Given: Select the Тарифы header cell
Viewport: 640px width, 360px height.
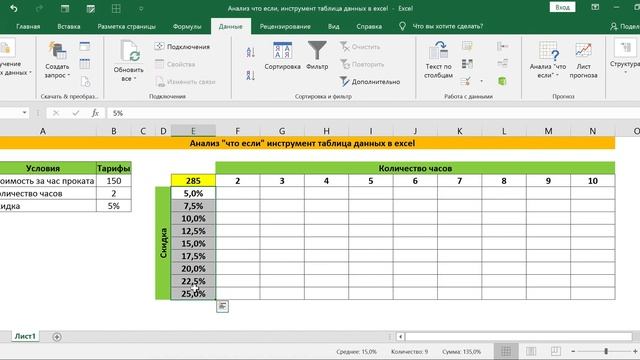Looking at the screenshot, I should point(114,168).
